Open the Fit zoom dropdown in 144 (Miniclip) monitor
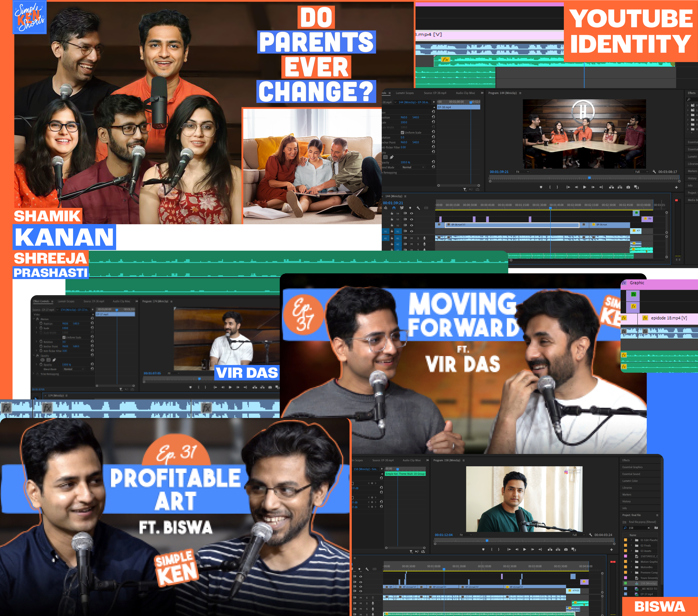698x616 pixels. click(523, 172)
